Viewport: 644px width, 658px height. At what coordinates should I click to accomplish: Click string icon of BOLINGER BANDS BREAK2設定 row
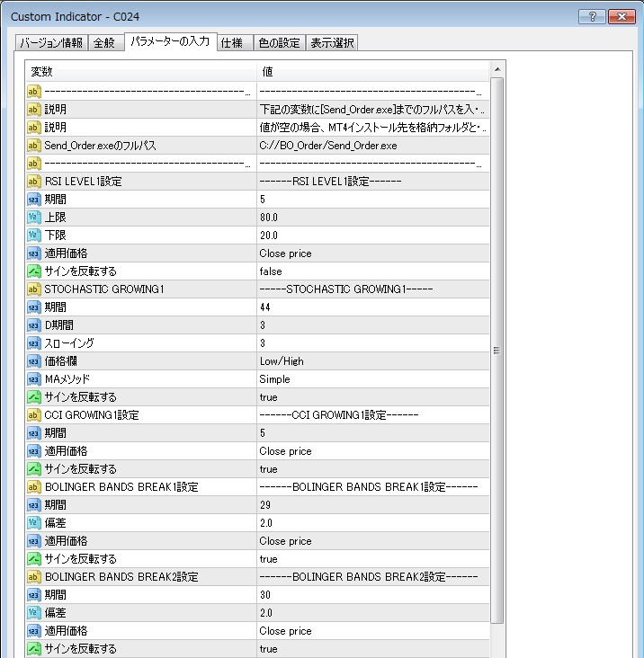click(x=33, y=577)
